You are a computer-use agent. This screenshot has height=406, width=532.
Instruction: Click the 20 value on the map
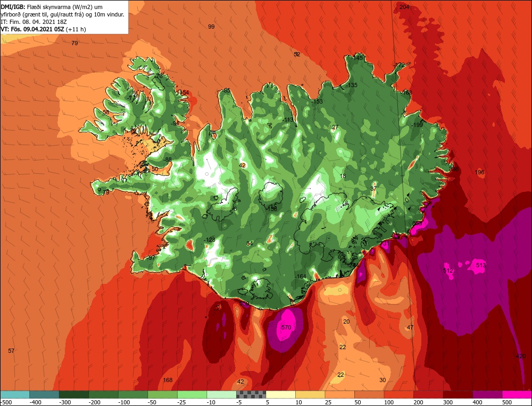[x=346, y=322]
